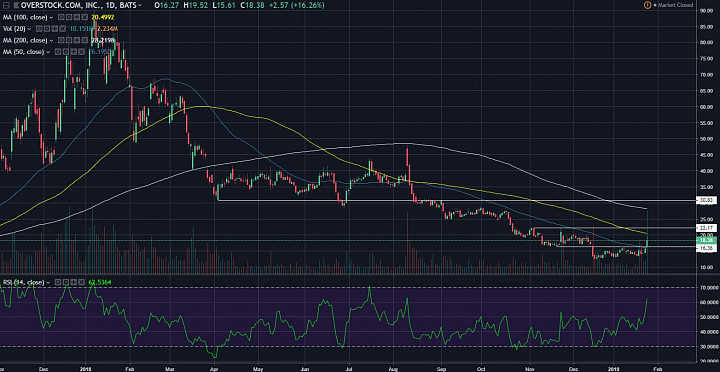Image resolution: width=720 pixels, height=372 pixels.
Task: Remove RSI (14, close) with its X icon
Action: 81,282
